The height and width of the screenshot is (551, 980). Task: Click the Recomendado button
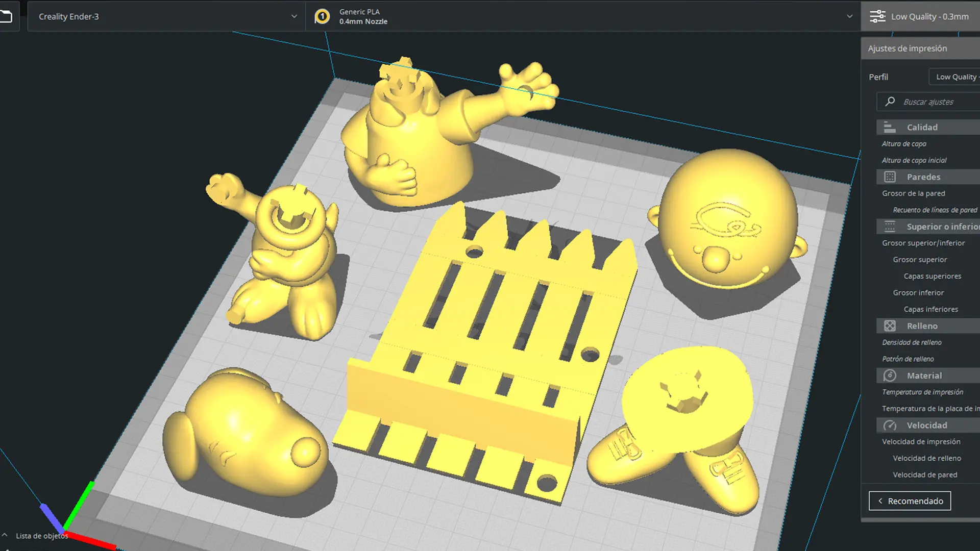(910, 501)
